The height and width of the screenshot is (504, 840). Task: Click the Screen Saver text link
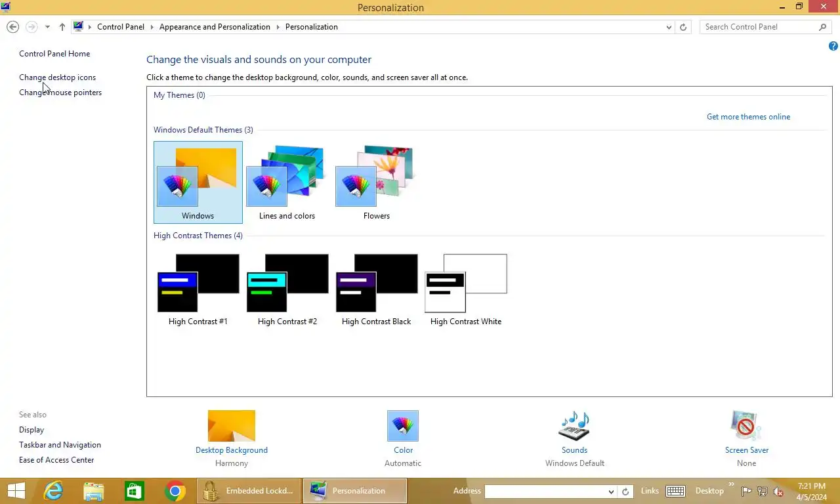[747, 450]
